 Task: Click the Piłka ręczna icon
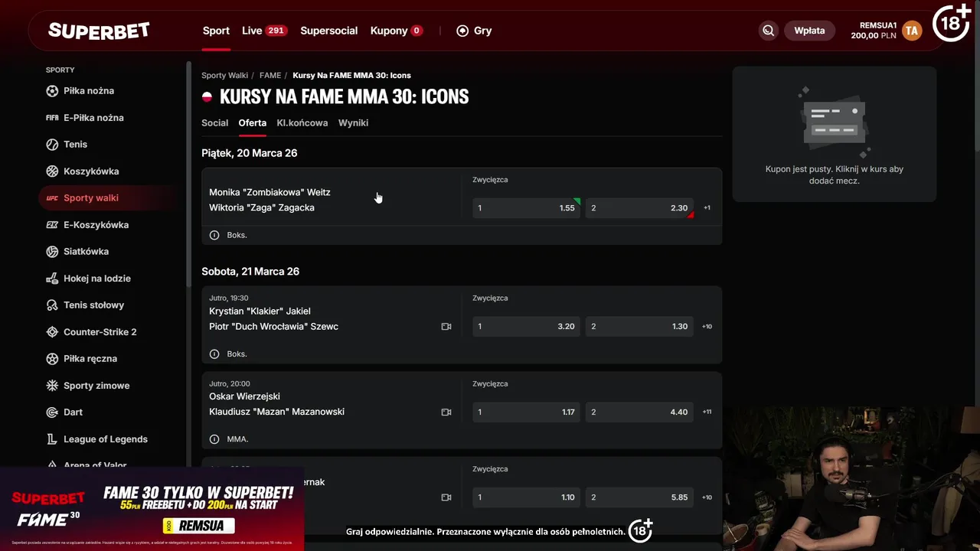click(x=52, y=359)
